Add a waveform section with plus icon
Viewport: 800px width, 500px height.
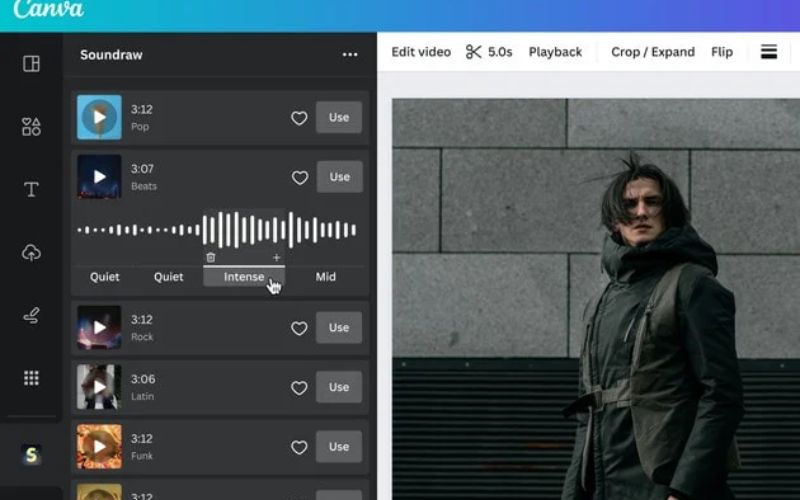click(x=277, y=258)
